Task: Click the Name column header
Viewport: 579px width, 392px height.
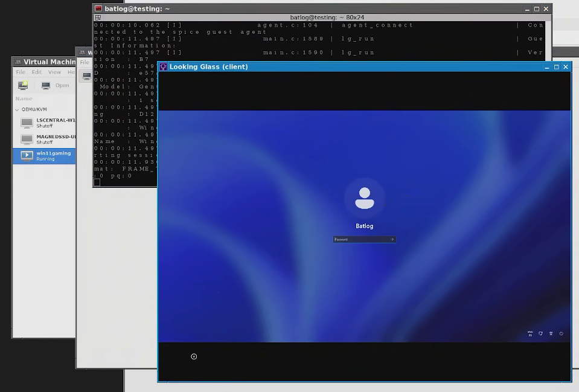Action: [x=24, y=98]
